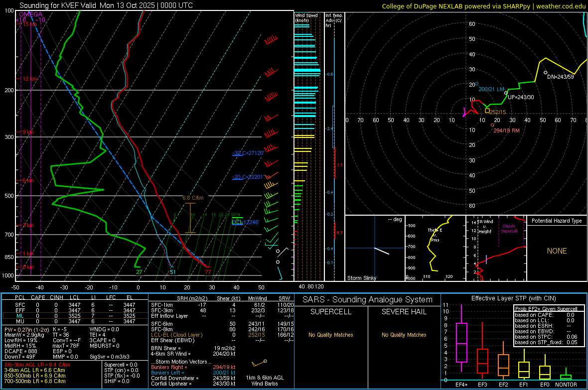Click the 'Classic Supercell' purple label

click(509, 229)
